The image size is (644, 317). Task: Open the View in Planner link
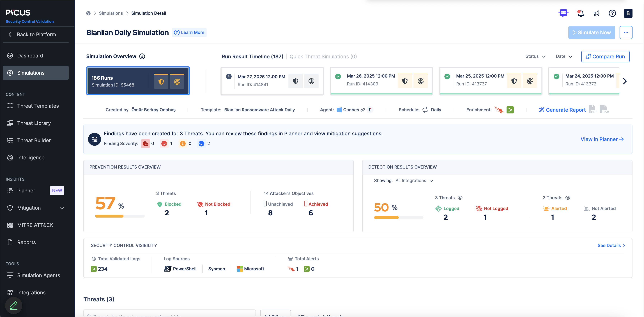(602, 139)
